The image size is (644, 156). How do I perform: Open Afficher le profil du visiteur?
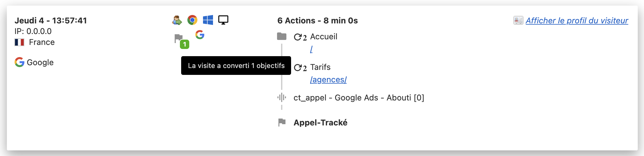[x=577, y=21]
